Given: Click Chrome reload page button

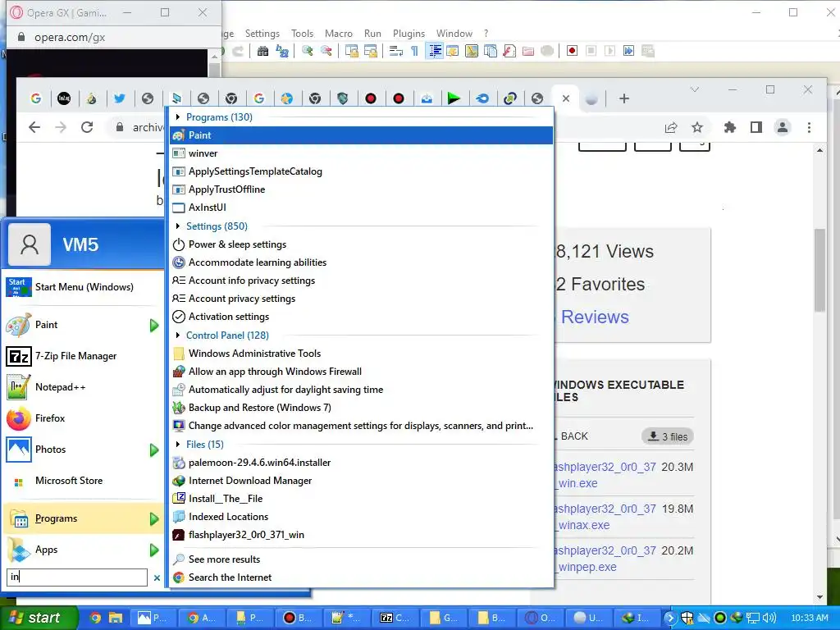Looking at the screenshot, I should 87,127.
